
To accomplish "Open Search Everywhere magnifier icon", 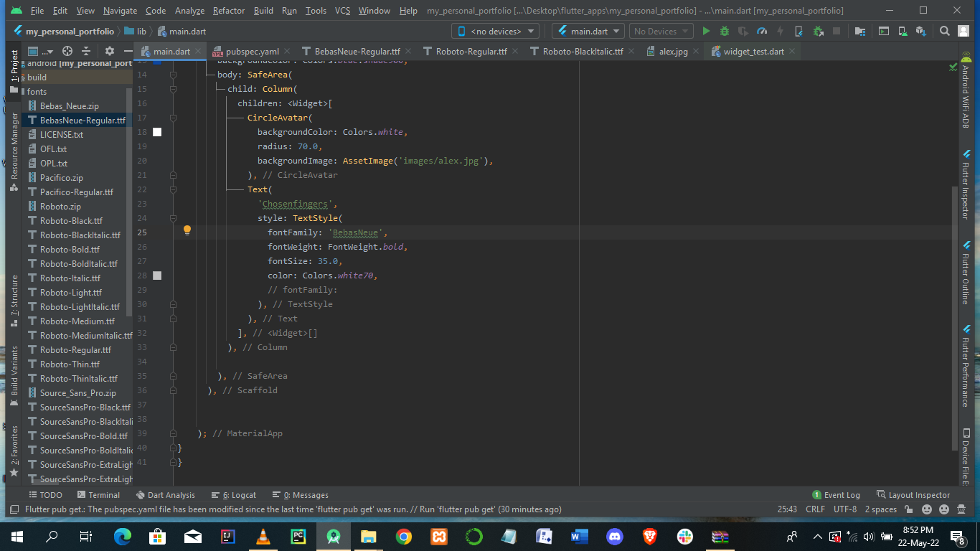I will click(945, 32).
